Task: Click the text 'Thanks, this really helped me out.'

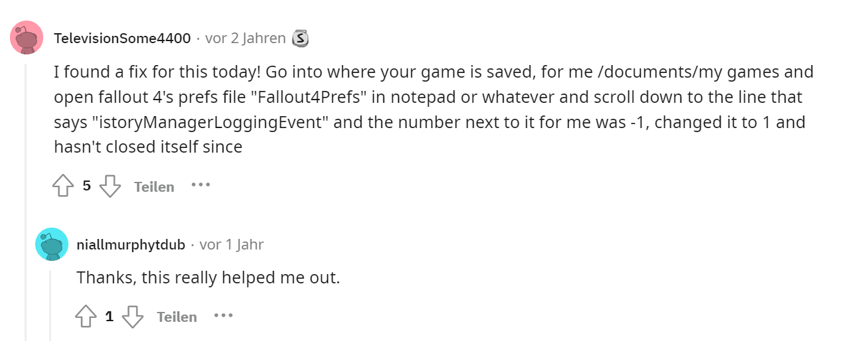Action: pos(209,277)
